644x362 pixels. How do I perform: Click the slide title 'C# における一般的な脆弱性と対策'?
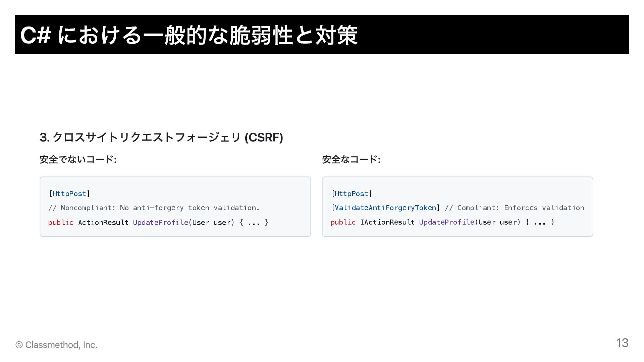pyautogui.click(x=189, y=35)
